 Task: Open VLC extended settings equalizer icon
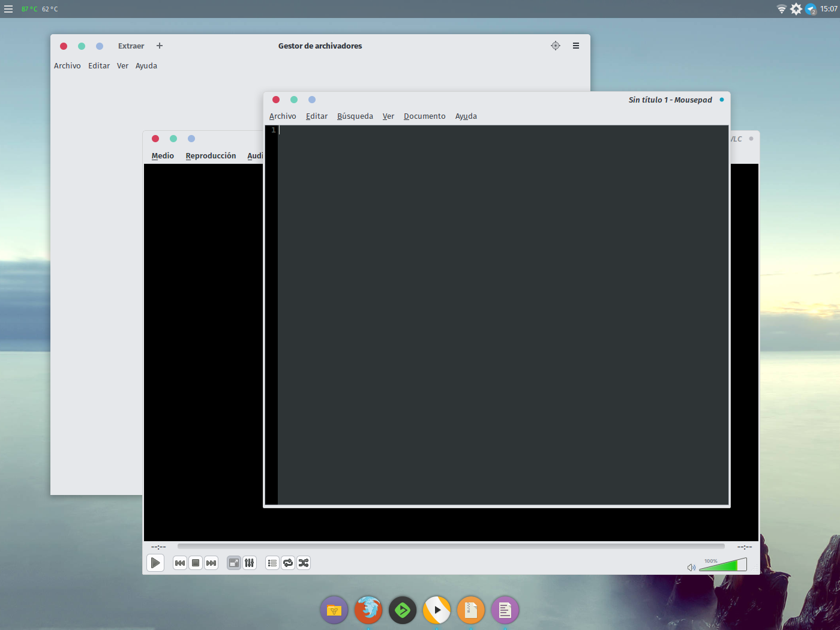(x=250, y=563)
